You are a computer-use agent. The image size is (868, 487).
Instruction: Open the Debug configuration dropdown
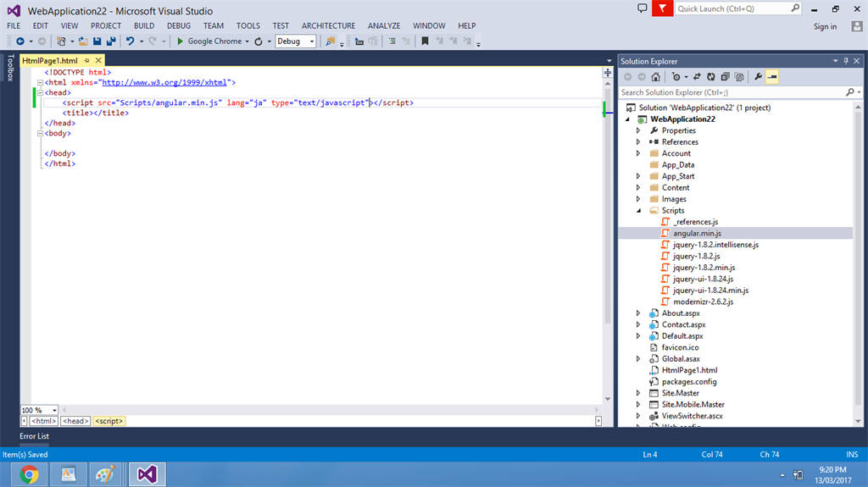pos(312,41)
